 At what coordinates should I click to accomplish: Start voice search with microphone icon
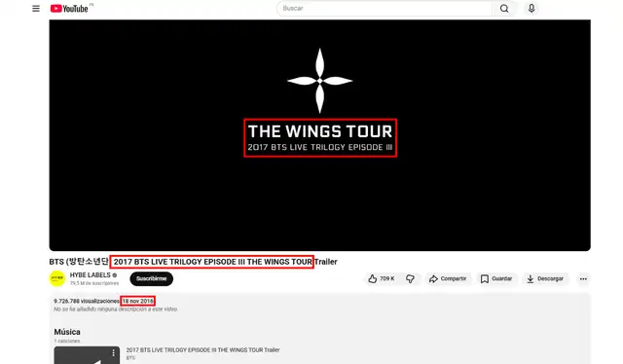point(531,9)
